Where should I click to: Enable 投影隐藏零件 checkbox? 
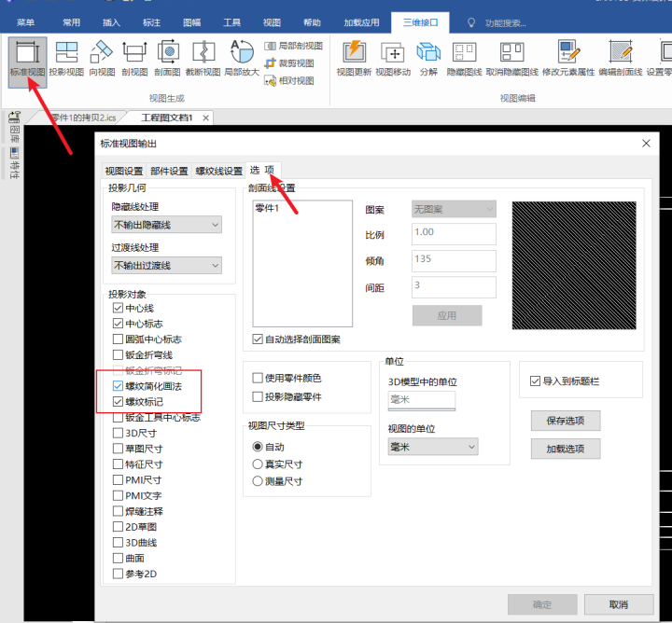pos(258,396)
